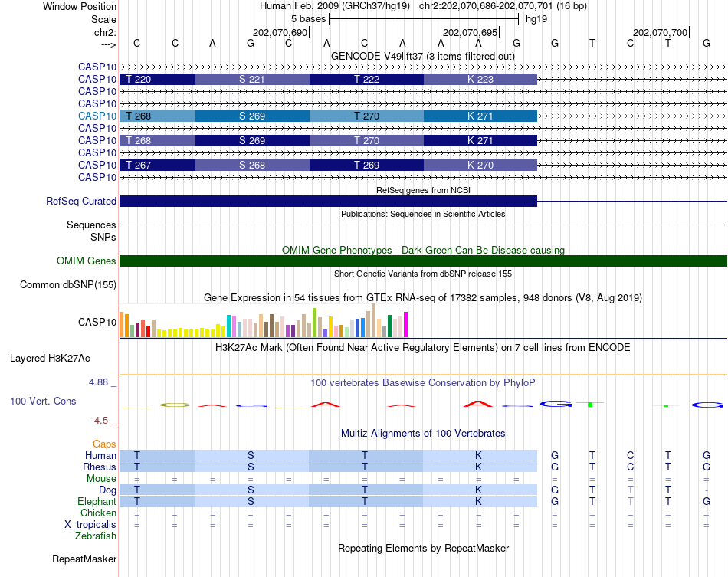Open the Repeating Elements by RepeatMasker title

pos(423,548)
